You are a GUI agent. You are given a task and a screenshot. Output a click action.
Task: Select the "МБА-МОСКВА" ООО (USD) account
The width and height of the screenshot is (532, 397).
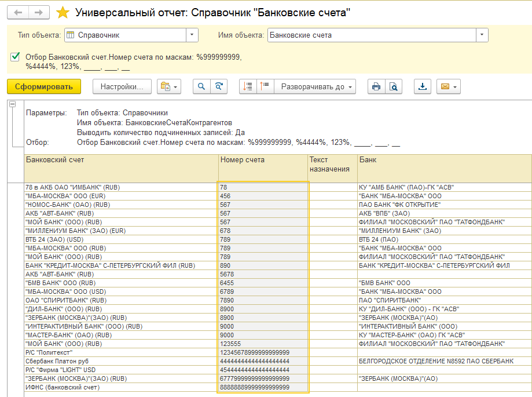(121, 292)
